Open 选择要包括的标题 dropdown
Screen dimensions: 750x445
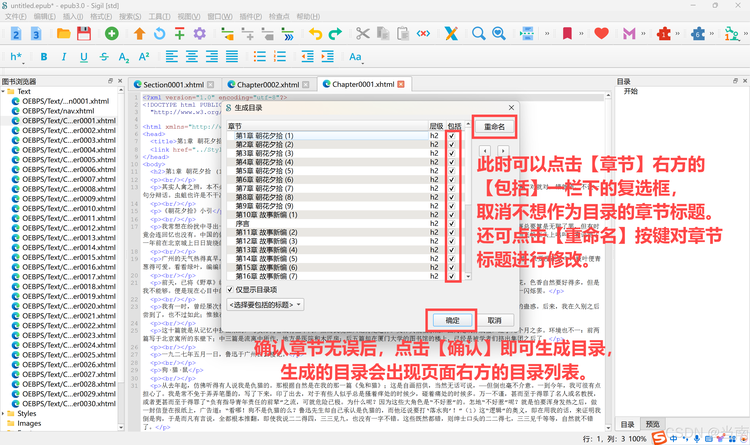(x=265, y=305)
